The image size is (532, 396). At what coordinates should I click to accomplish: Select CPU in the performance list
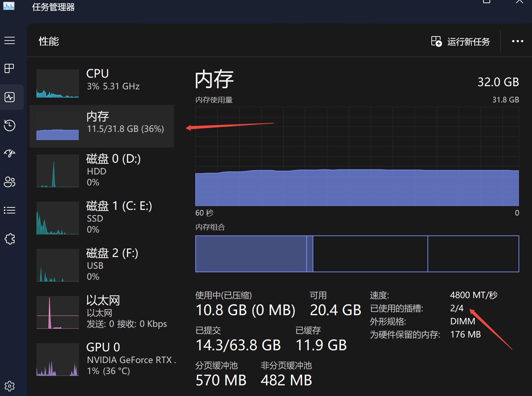coord(102,83)
